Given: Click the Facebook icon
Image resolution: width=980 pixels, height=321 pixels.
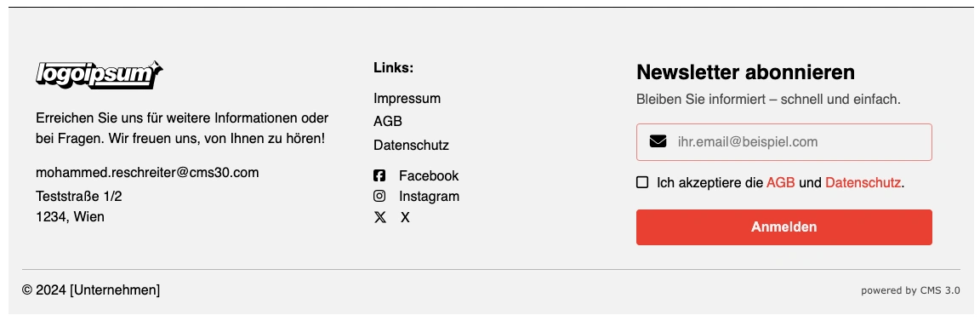Looking at the screenshot, I should pyautogui.click(x=379, y=176).
